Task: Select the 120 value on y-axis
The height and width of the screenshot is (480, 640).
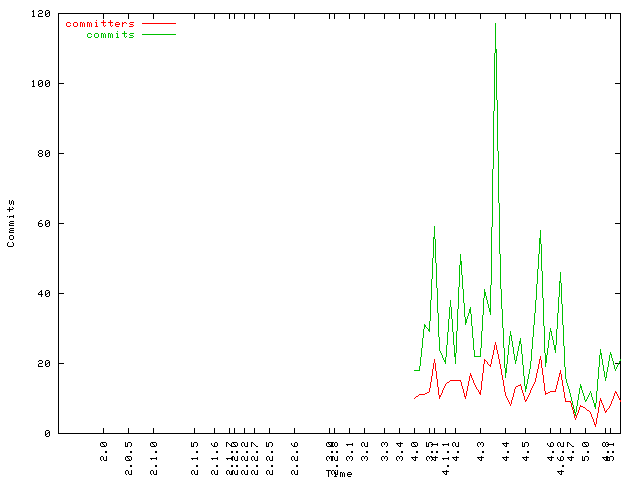Action: pyautogui.click(x=41, y=14)
